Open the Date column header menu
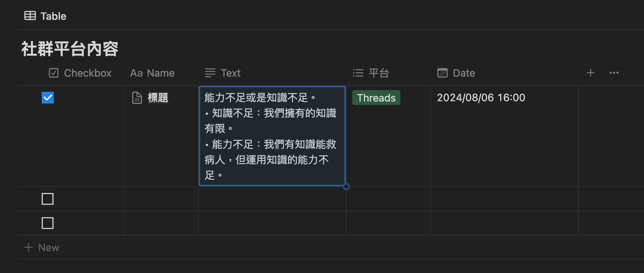The width and height of the screenshot is (644, 273). pos(464,73)
